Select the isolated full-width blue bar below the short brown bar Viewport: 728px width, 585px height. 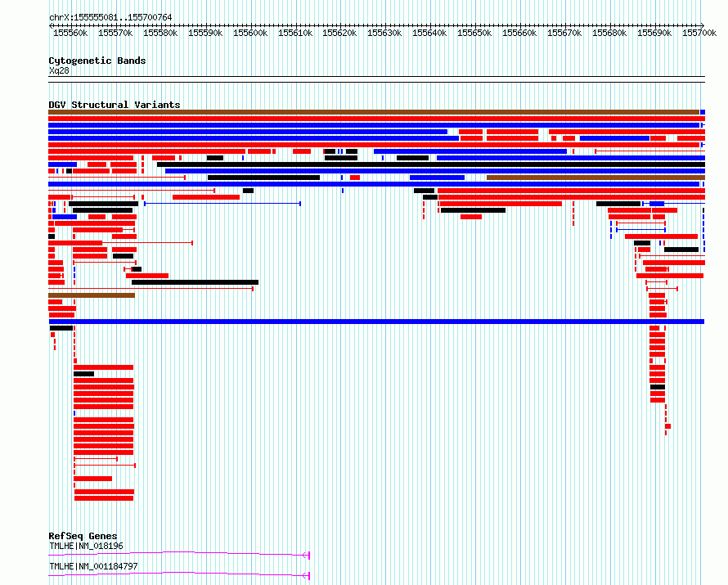tap(376, 322)
